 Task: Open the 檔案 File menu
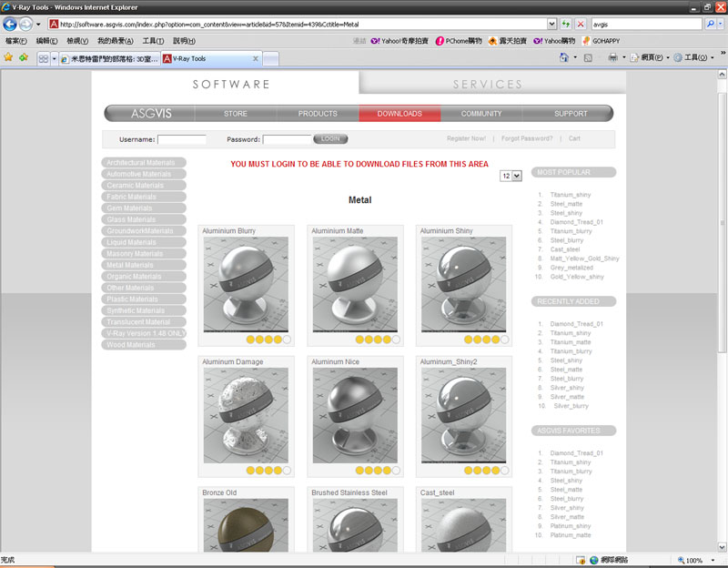pyautogui.click(x=15, y=41)
